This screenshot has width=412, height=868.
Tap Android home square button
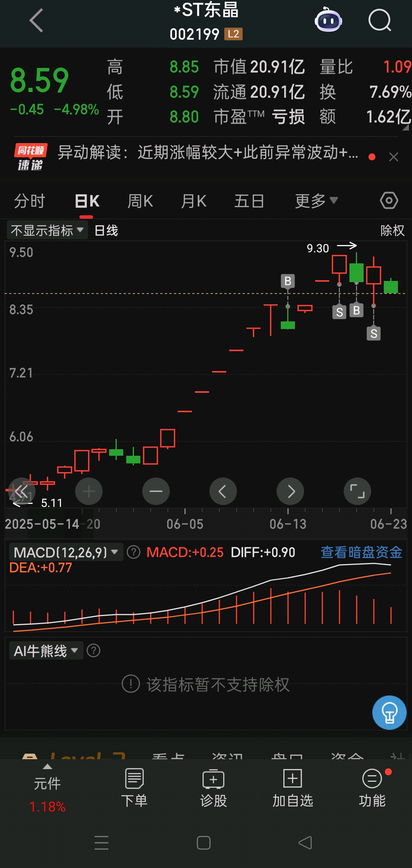(x=204, y=842)
